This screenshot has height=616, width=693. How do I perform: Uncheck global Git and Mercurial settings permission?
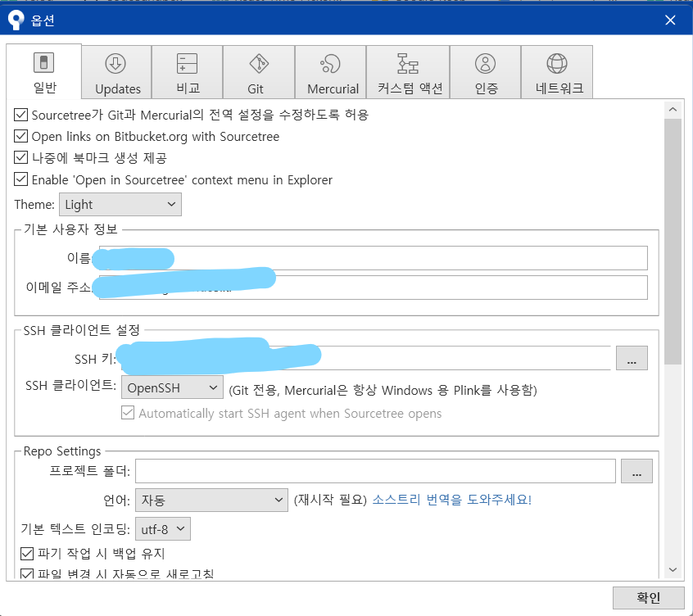[x=20, y=115]
